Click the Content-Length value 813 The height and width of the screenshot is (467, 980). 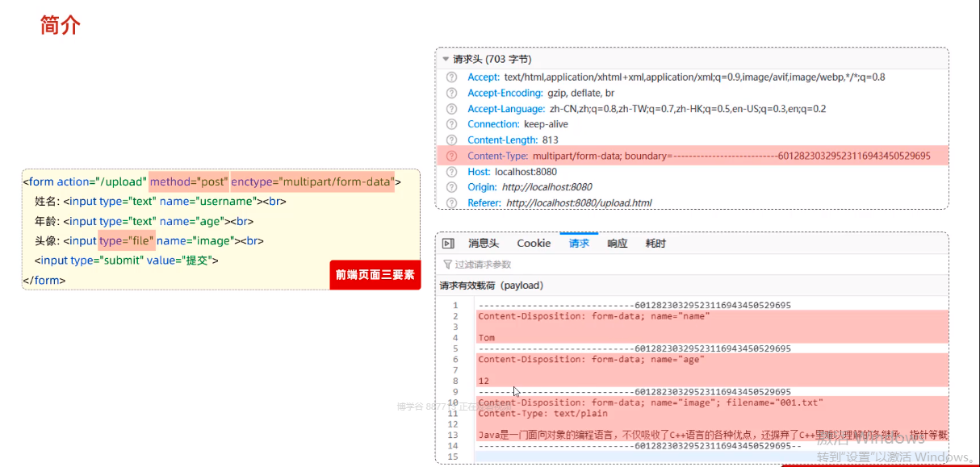point(550,140)
